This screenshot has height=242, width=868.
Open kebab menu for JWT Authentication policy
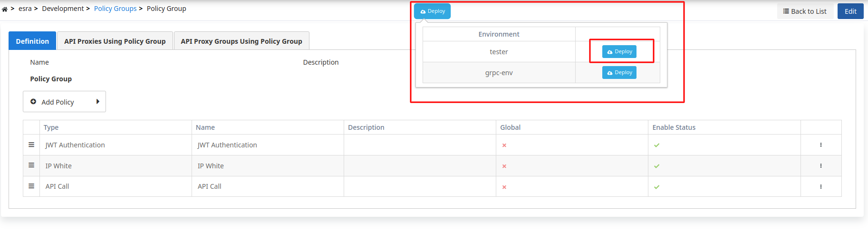(820, 145)
